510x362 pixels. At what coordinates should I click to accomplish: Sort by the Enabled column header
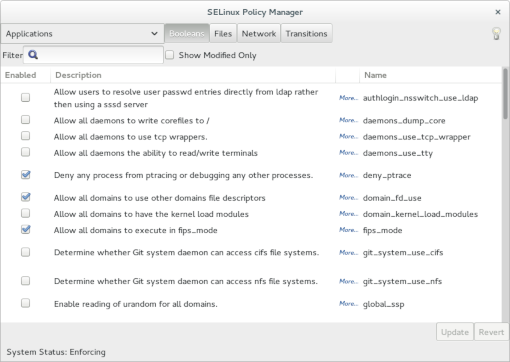coord(21,75)
